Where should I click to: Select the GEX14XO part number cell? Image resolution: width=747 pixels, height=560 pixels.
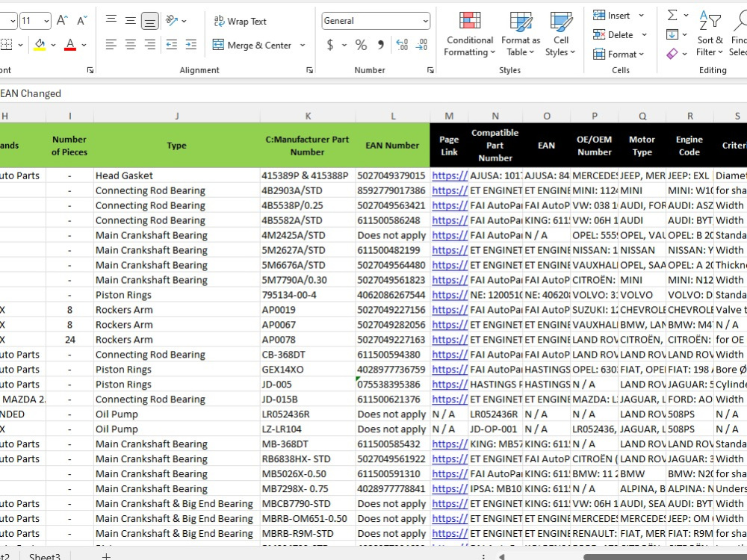click(x=308, y=370)
